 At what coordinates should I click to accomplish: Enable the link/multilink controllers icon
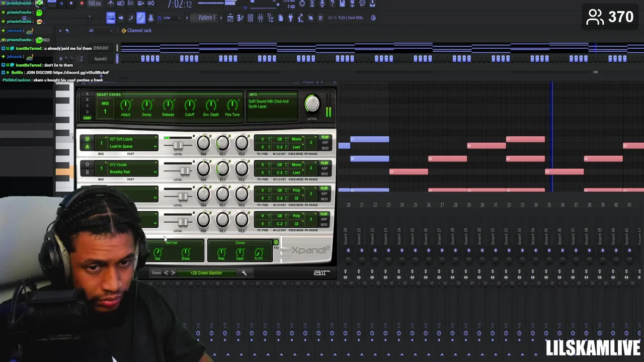click(141, 18)
